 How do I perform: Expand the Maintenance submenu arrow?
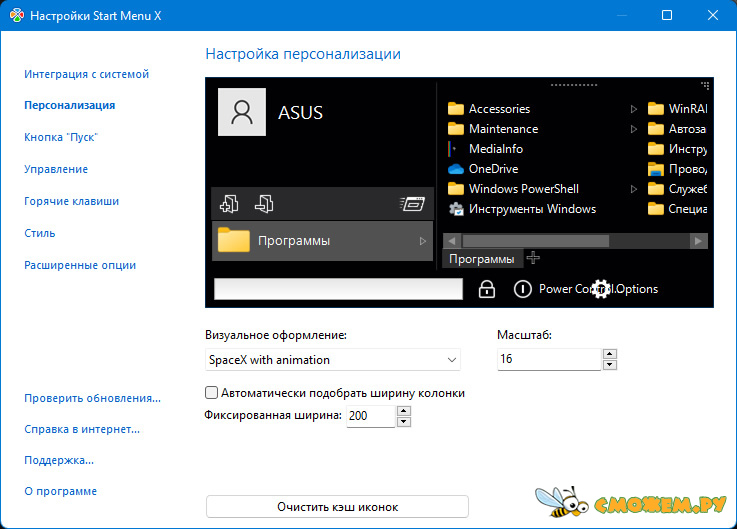(x=634, y=129)
